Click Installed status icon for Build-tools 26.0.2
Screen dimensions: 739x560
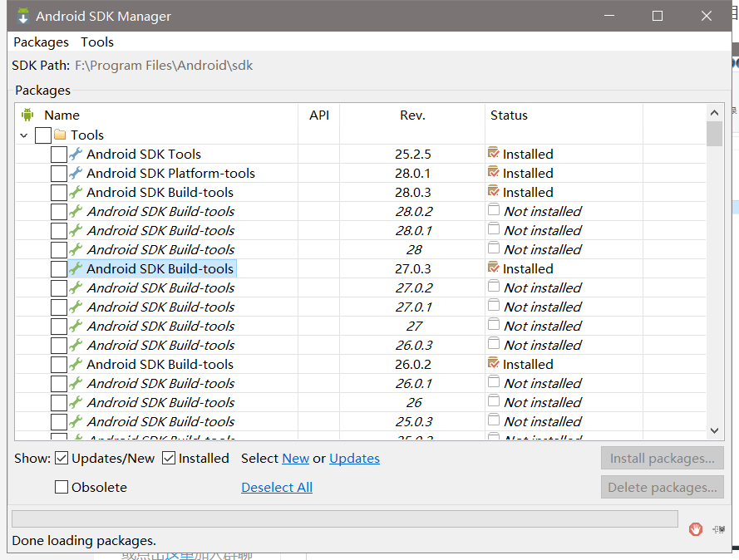[494, 363]
